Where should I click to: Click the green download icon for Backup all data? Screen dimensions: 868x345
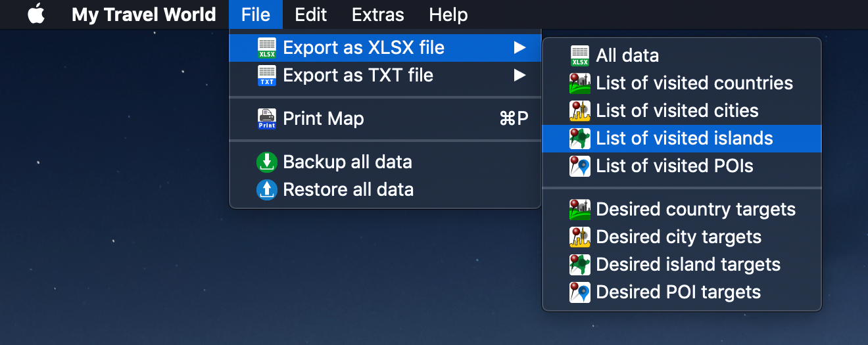click(x=267, y=162)
